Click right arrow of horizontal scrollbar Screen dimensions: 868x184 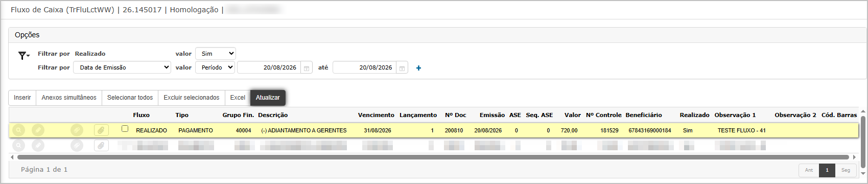(x=854, y=157)
